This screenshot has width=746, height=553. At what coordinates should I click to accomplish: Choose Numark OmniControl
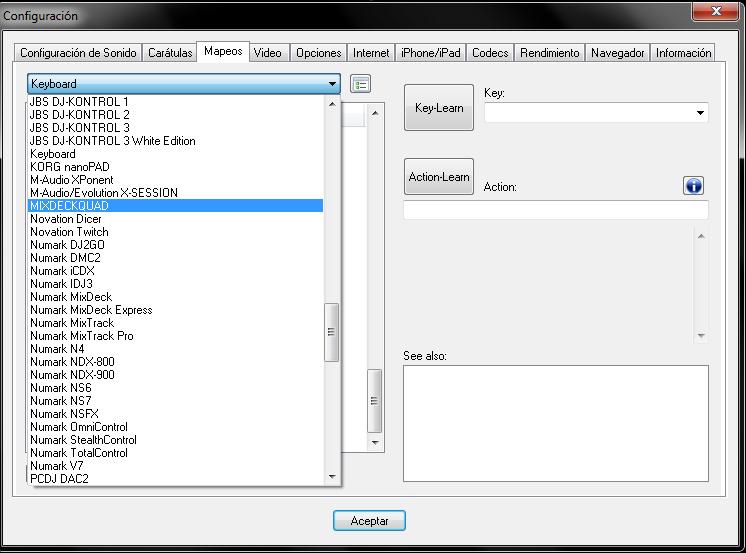[x=176, y=427]
